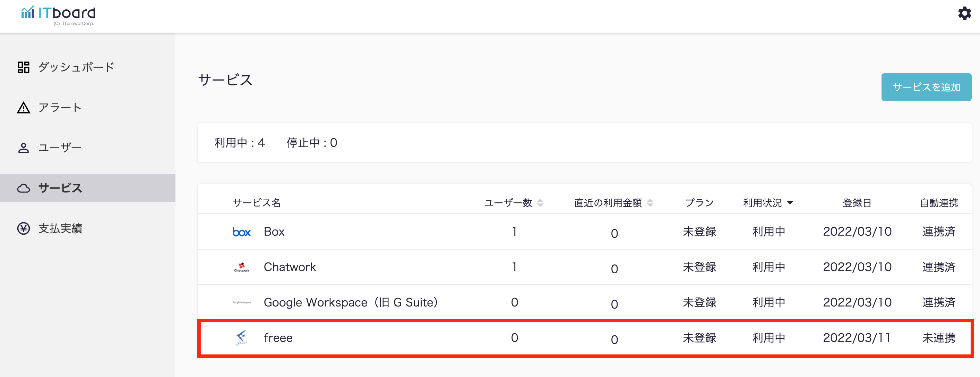
Task: Sort by ユーザー数 column arrows
Action: [540, 203]
